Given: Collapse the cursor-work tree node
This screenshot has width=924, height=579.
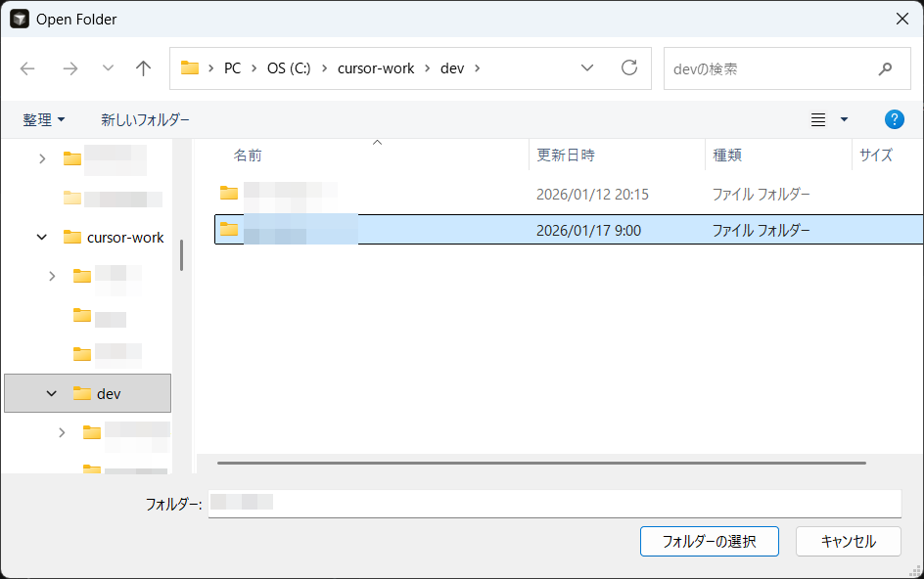Looking at the screenshot, I should 42,237.
